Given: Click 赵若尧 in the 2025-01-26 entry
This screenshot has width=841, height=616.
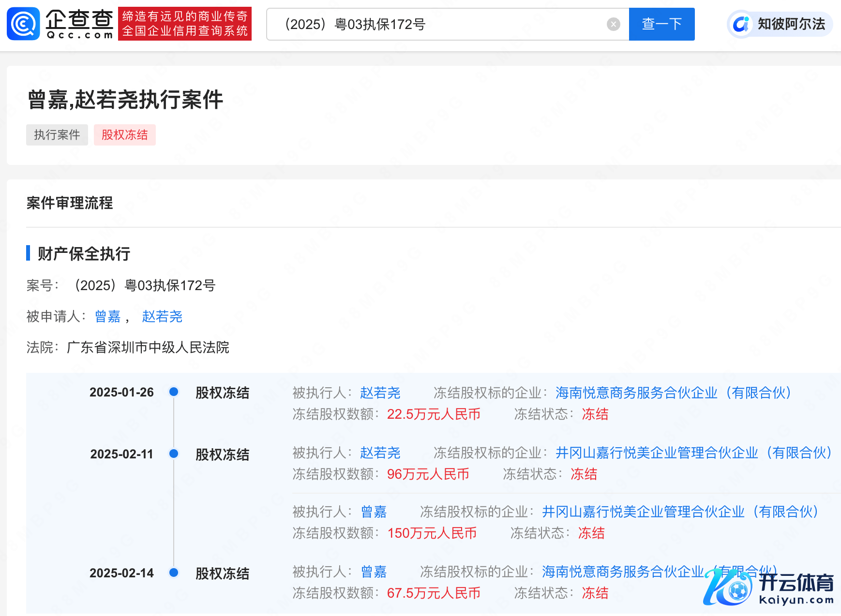Looking at the screenshot, I should [380, 393].
